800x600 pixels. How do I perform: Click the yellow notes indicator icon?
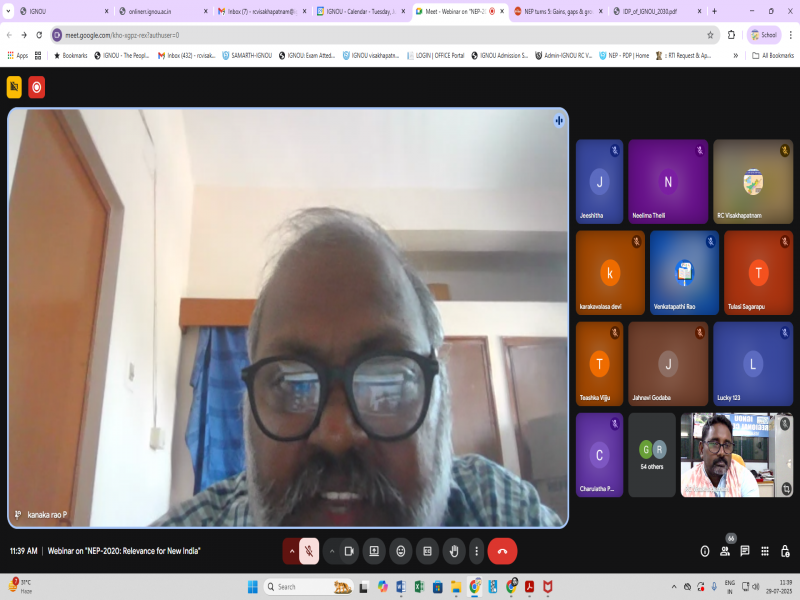[14, 87]
